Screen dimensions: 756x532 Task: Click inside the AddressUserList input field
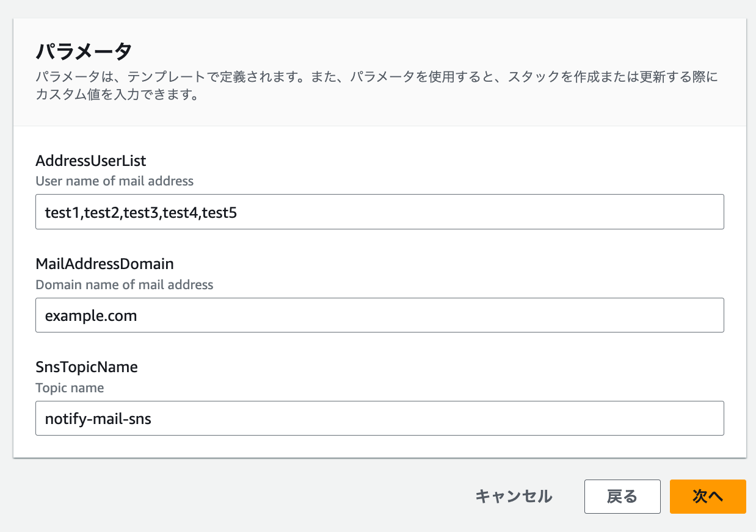pyautogui.click(x=379, y=212)
